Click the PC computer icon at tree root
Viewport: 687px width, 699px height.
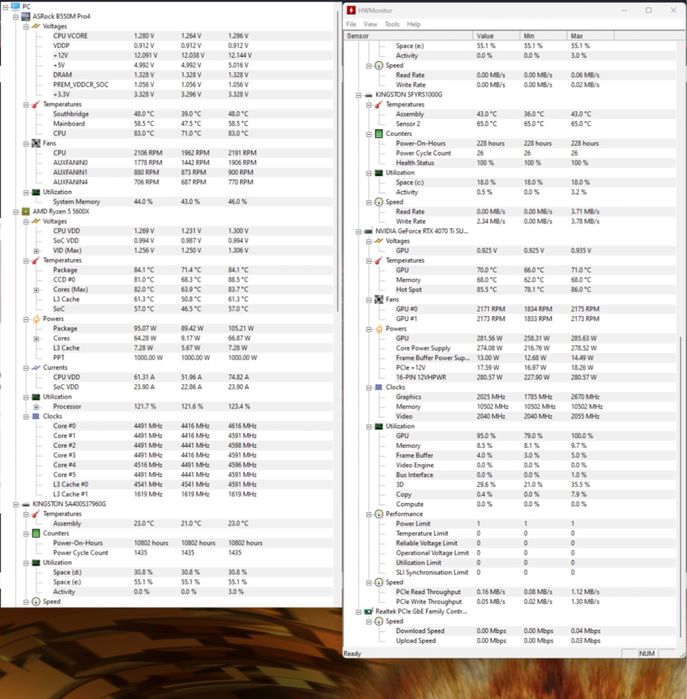coord(16,6)
